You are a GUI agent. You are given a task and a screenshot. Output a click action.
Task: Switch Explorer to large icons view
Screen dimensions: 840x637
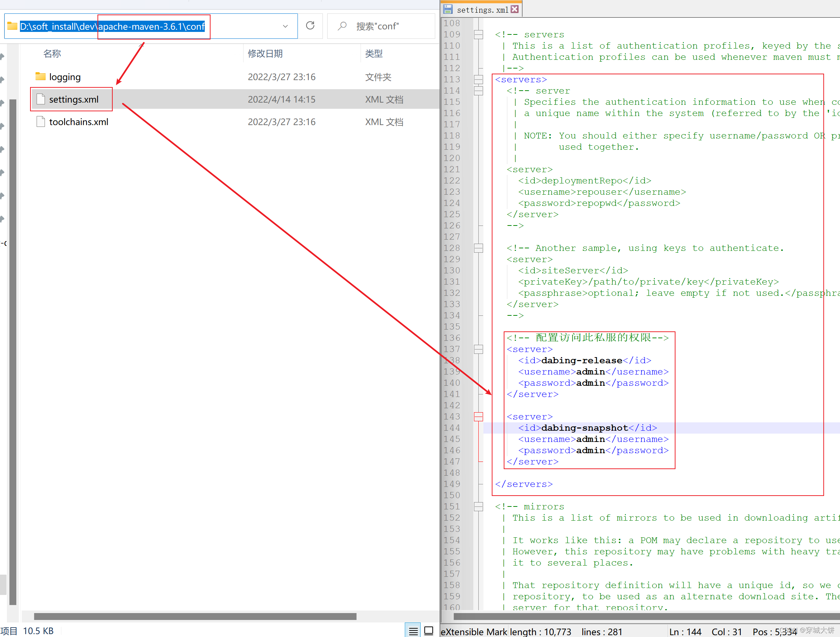pos(429,630)
